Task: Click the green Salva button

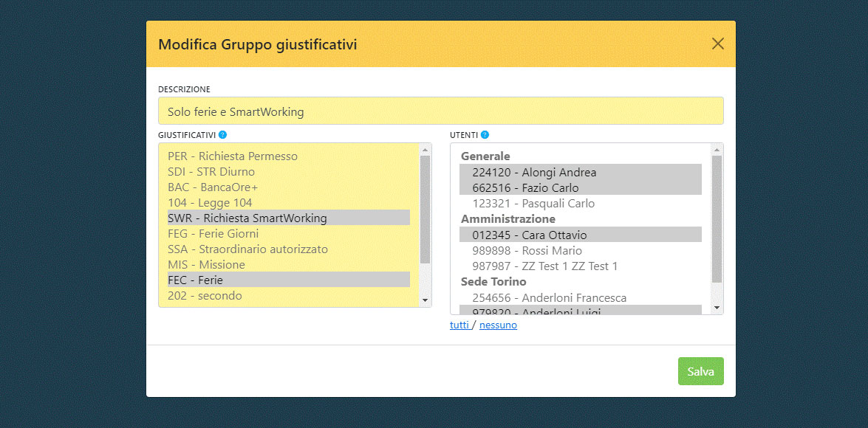Action: click(x=700, y=371)
